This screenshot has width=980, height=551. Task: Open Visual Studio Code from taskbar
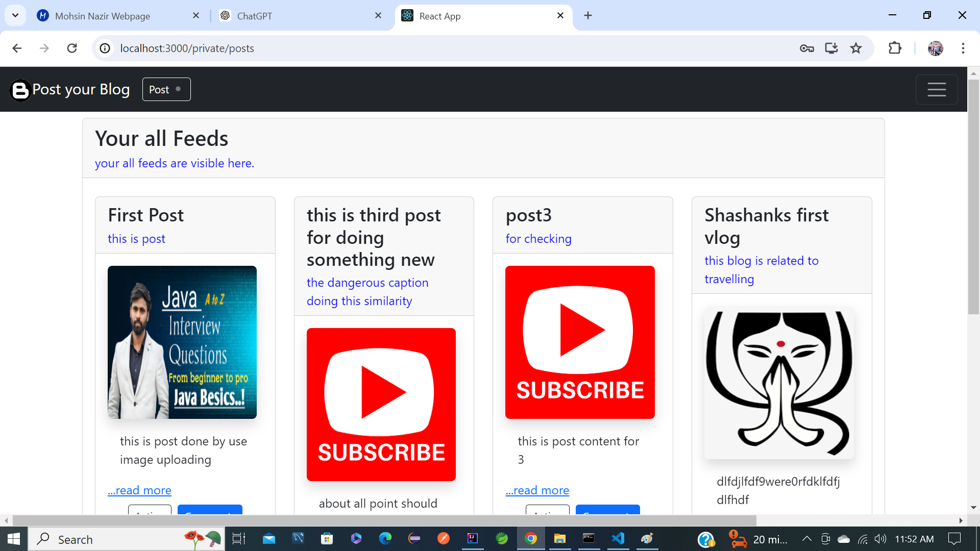click(x=618, y=539)
